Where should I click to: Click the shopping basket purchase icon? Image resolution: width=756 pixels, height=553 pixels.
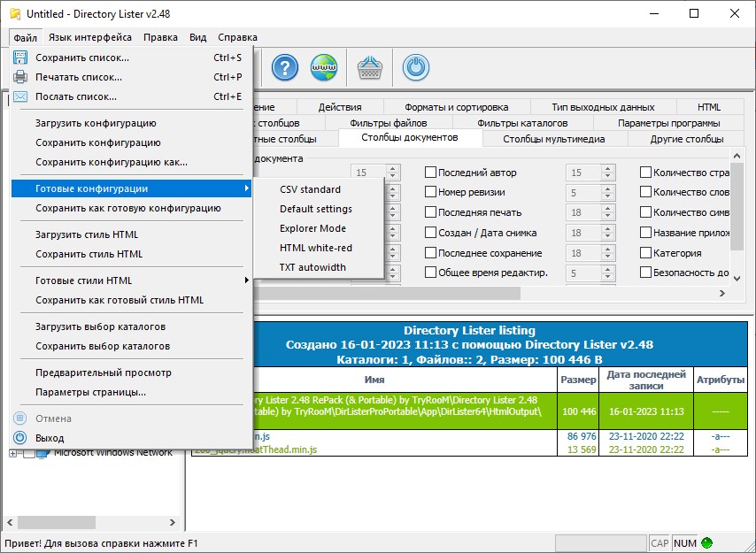[x=370, y=67]
